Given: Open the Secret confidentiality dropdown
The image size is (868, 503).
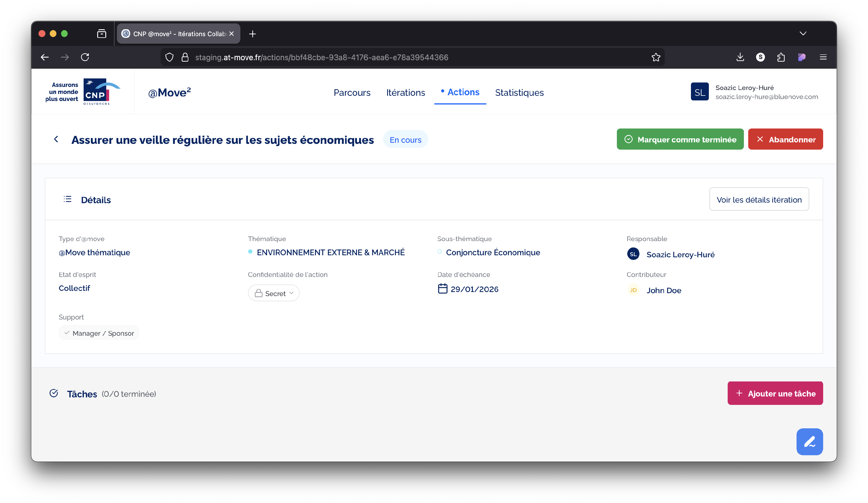Looking at the screenshot, I should pos(273,293).
